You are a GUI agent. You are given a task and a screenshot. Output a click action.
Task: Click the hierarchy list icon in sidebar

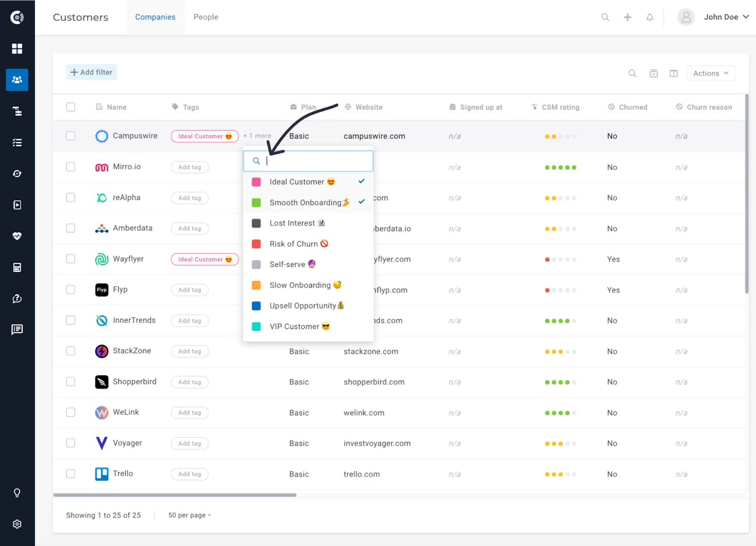pos(17,112)
